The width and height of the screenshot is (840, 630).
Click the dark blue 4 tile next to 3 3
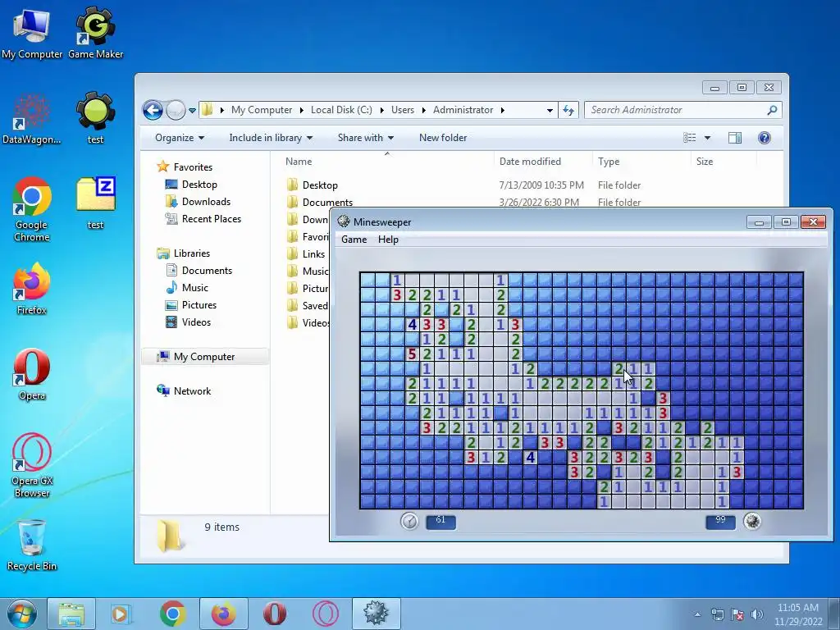pyautogui.click(x=412, y=324)
